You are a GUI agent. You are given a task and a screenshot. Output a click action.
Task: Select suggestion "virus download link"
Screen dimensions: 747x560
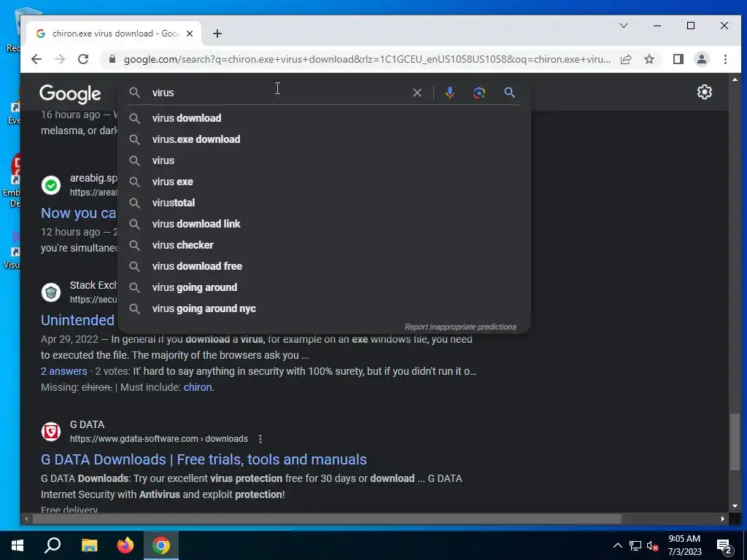coord(324,224)
